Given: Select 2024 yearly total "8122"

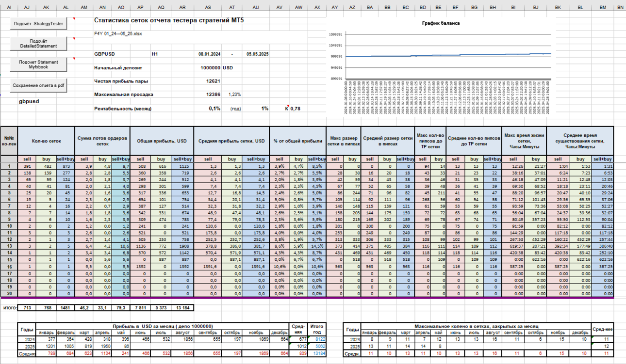Looking at the screenshot, I should point(317,340).
